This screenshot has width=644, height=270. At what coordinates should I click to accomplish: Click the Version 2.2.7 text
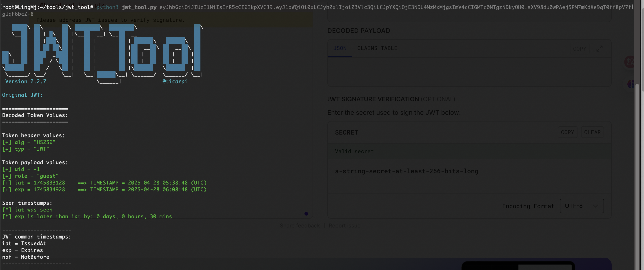26,81
